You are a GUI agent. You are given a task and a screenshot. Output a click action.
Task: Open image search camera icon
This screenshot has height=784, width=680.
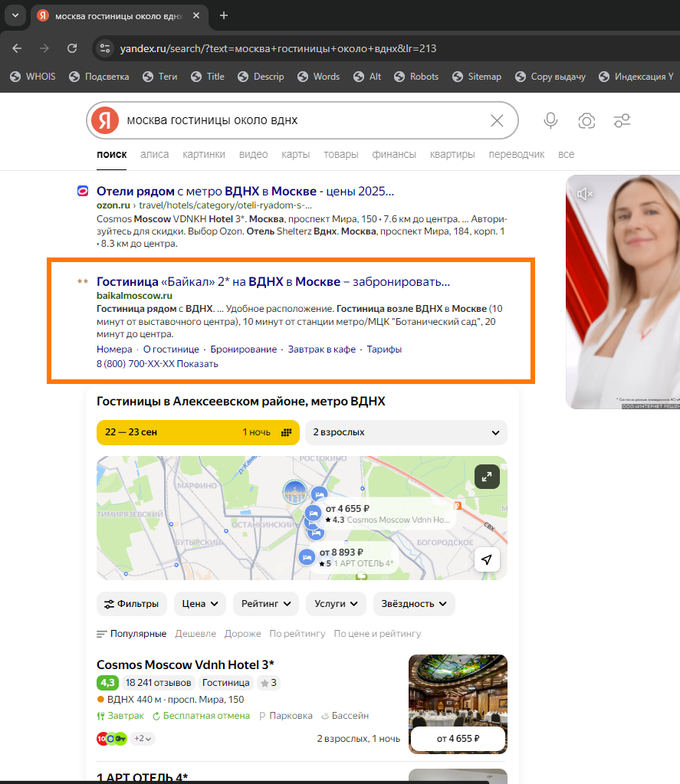[x=586, y=120]
